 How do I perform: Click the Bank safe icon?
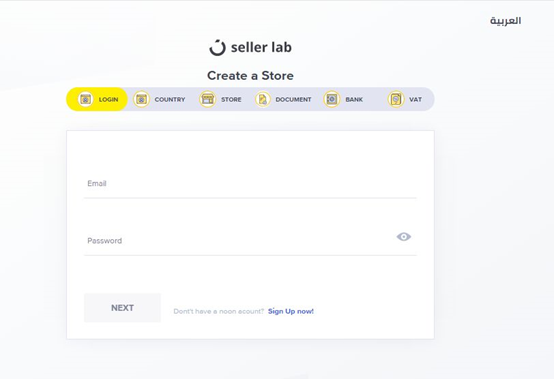(x=331, y=99)
